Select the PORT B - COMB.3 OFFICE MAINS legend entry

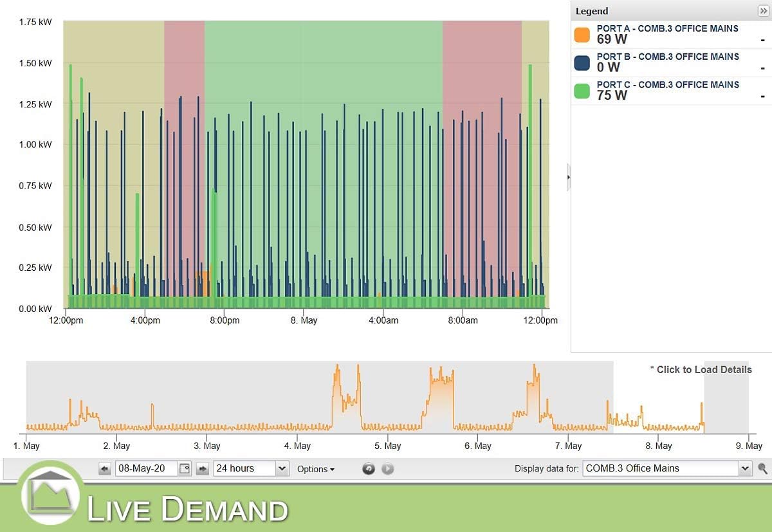(666, 61)
